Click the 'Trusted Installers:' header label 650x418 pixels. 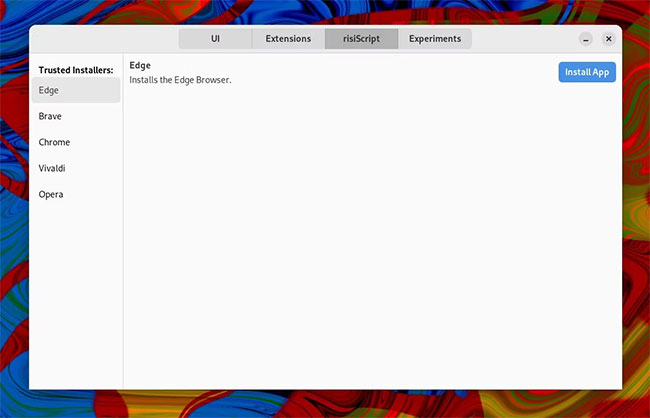coord(76,70)
